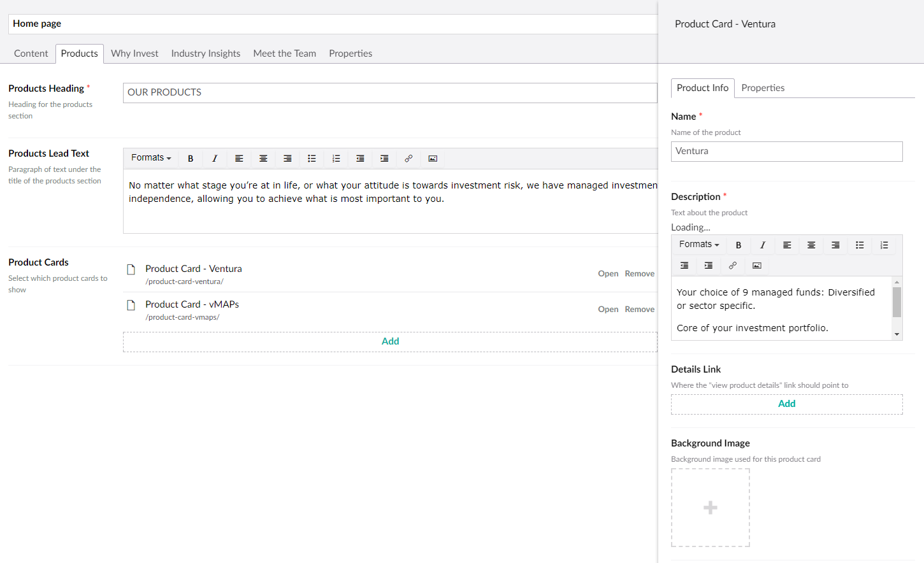Add a background image via plus box
This screenshot has height=563, width=924.
(x=711, y=508)
